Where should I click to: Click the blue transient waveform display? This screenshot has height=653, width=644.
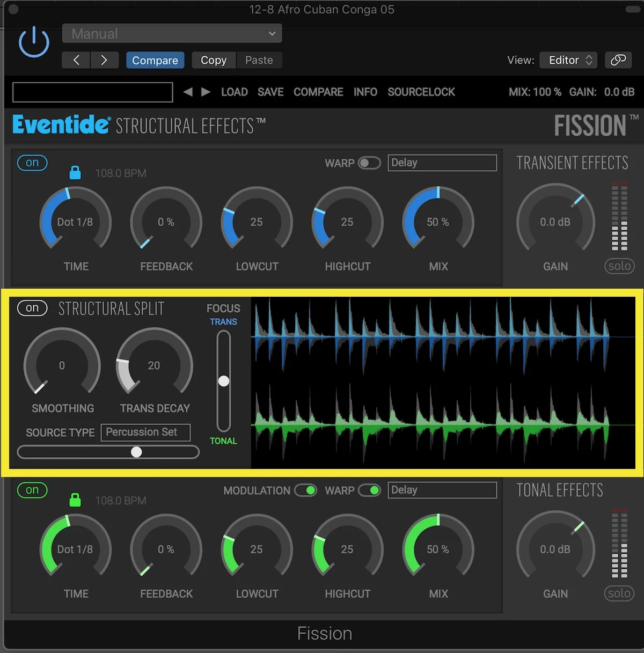tap(443, 337)
